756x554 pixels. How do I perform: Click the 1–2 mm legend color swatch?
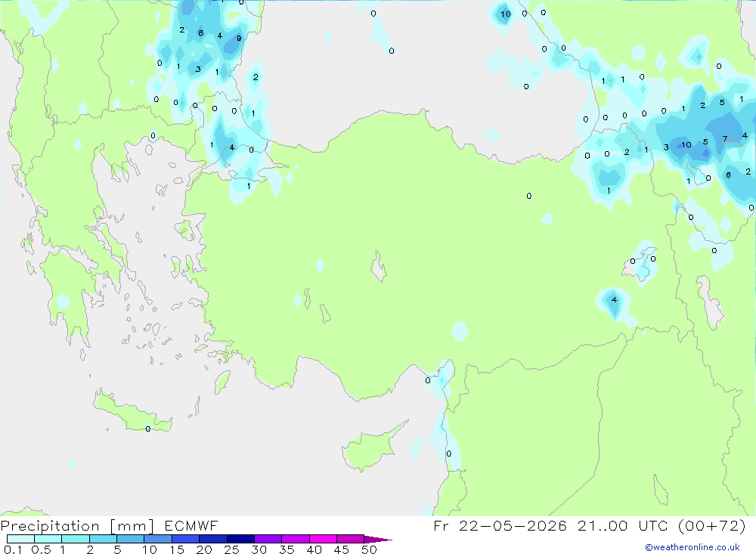76,539
